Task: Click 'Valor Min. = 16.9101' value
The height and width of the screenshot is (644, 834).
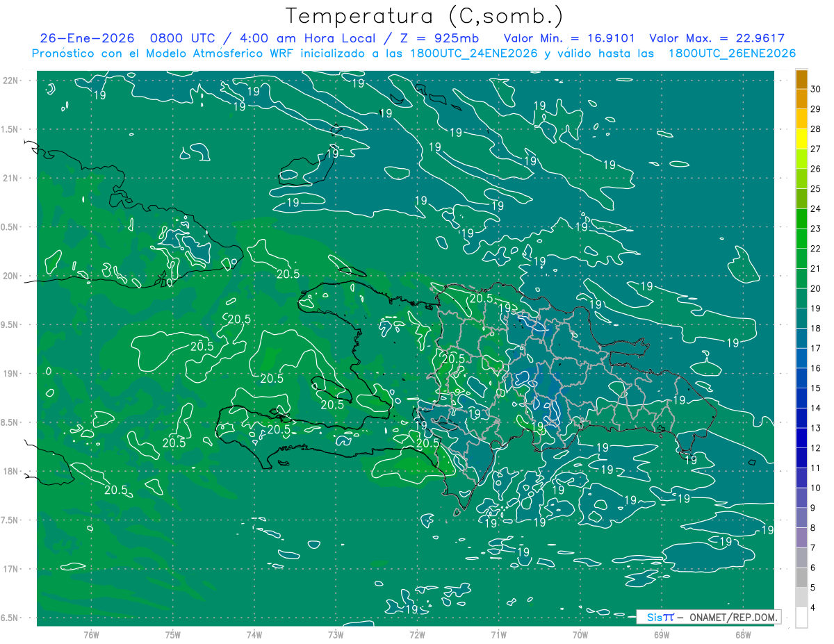Action: [570, 38]
